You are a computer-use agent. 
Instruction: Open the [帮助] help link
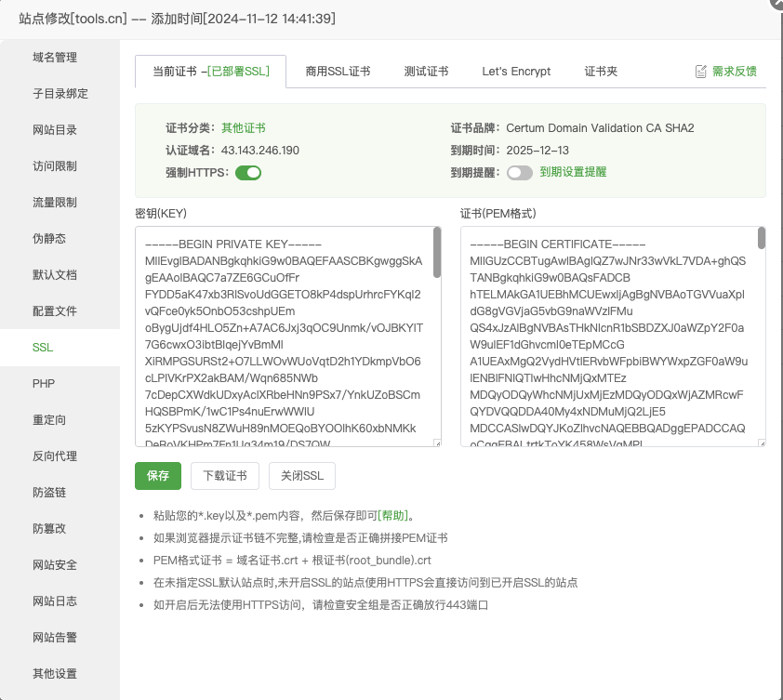point(392,515)
